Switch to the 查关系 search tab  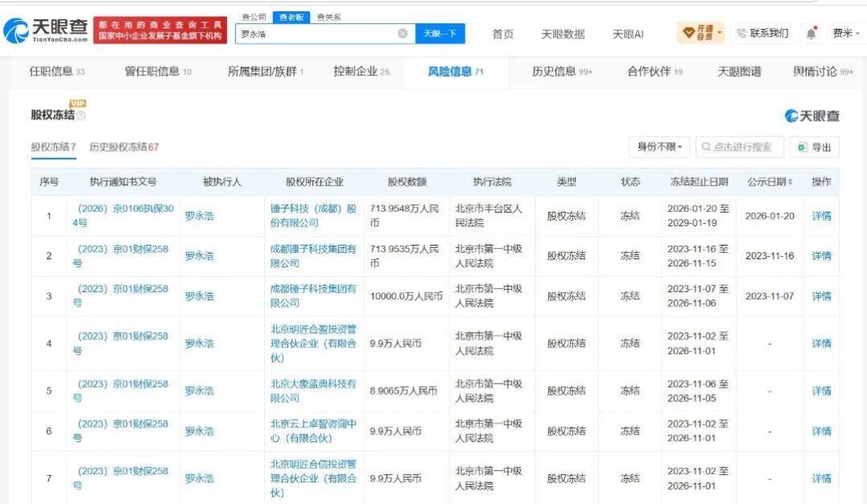tap(329, 17)
